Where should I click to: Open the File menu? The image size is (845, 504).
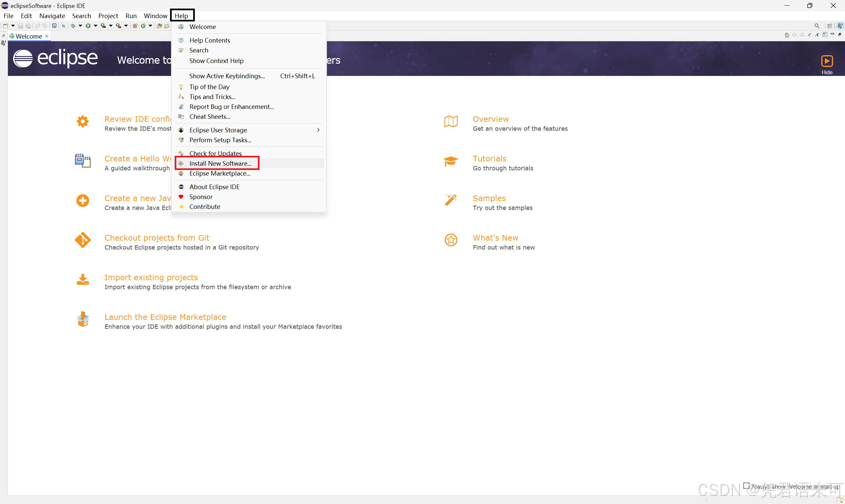pos(9,16)
